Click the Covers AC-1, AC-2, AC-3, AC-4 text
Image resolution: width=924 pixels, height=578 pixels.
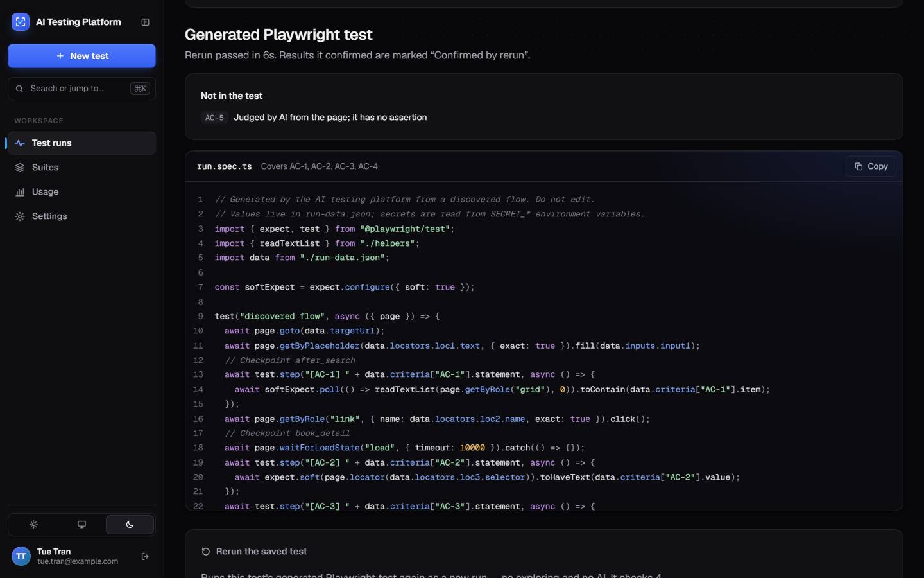320,166
